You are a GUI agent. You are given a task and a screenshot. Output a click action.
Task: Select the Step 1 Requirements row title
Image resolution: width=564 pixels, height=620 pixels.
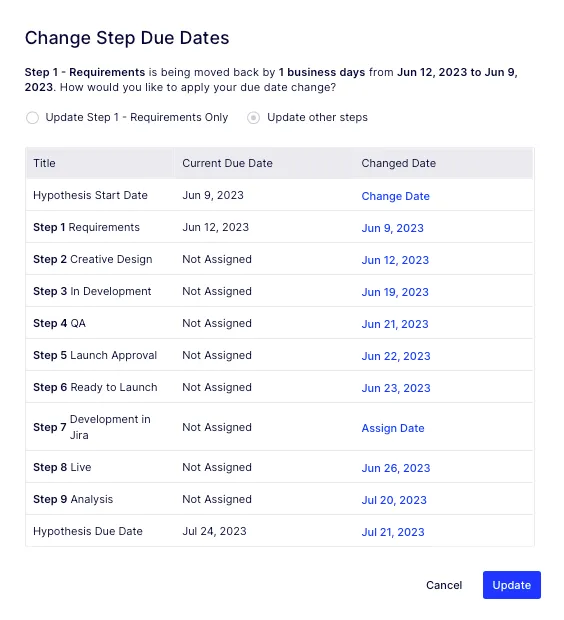(x=86, y=227)
